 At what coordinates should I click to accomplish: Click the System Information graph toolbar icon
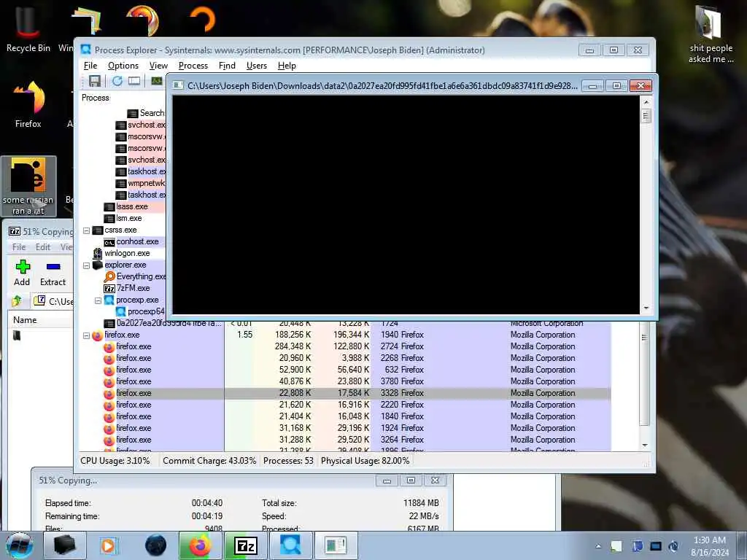[x=157, y=81]
